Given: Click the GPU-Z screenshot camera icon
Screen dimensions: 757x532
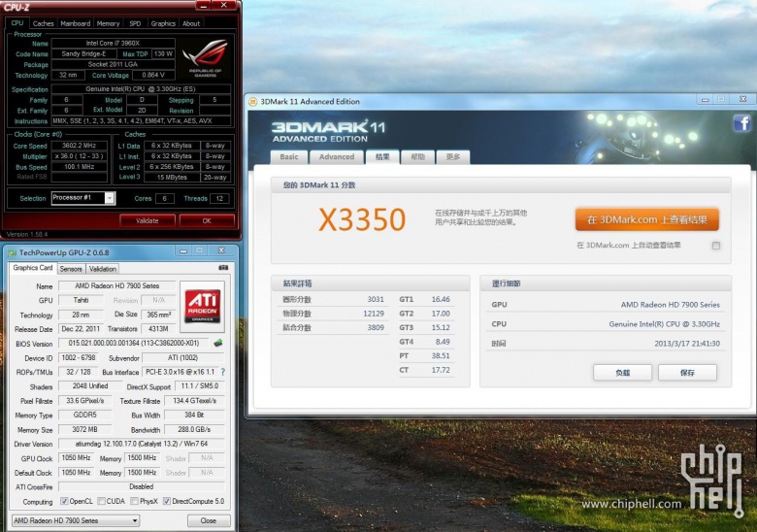Looking at the screenshot, I should click(x=223, y=267).
